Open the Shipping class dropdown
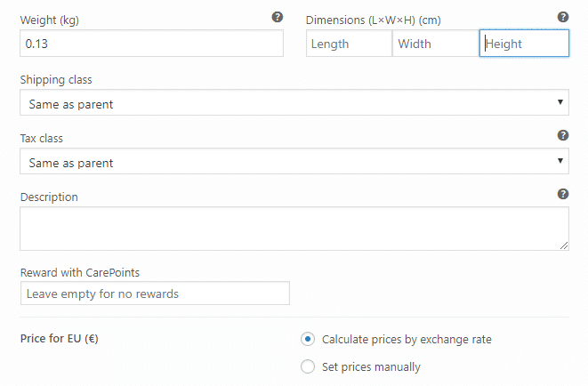Viewport: 588px width, 386px height. pyautogui.click(x=294, y=102)
